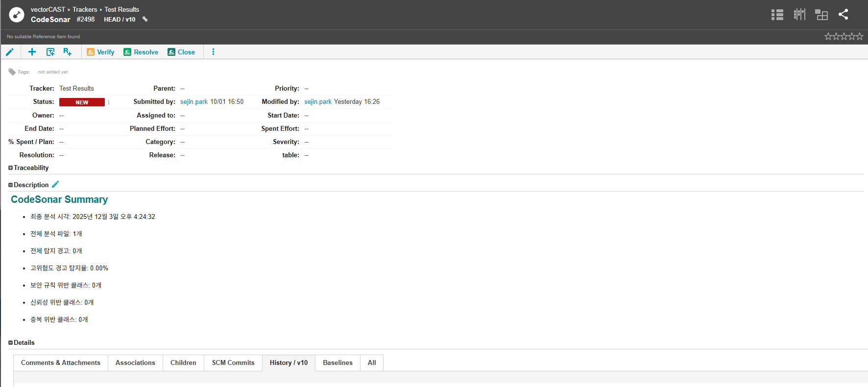
Task: Go to Trackers breadcrumb link
Action: tap(85, 9)
